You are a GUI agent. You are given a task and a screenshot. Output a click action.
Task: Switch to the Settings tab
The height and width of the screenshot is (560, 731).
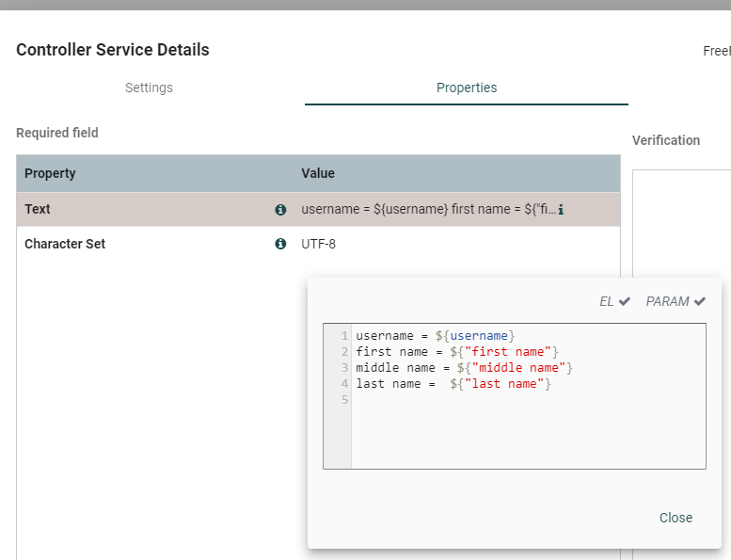pyautogui.click(x=149, y=88)
